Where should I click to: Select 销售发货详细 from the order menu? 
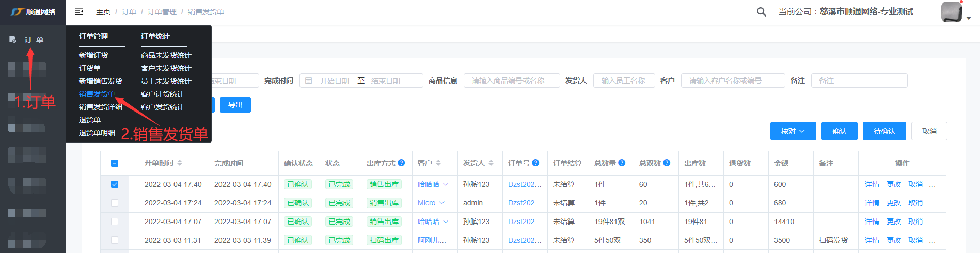(100, 107)
